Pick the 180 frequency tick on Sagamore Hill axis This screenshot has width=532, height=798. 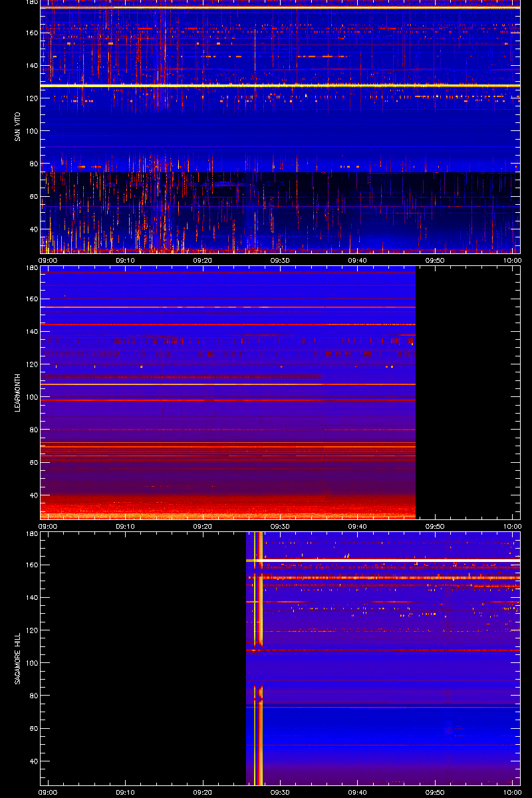[31, 534]
